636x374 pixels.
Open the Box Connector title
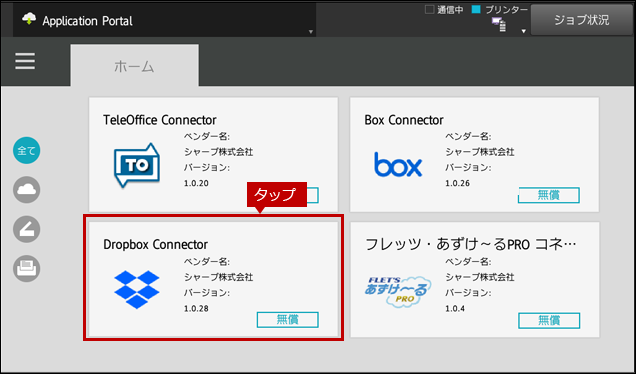pyautogui.click(x=404, y=120)
